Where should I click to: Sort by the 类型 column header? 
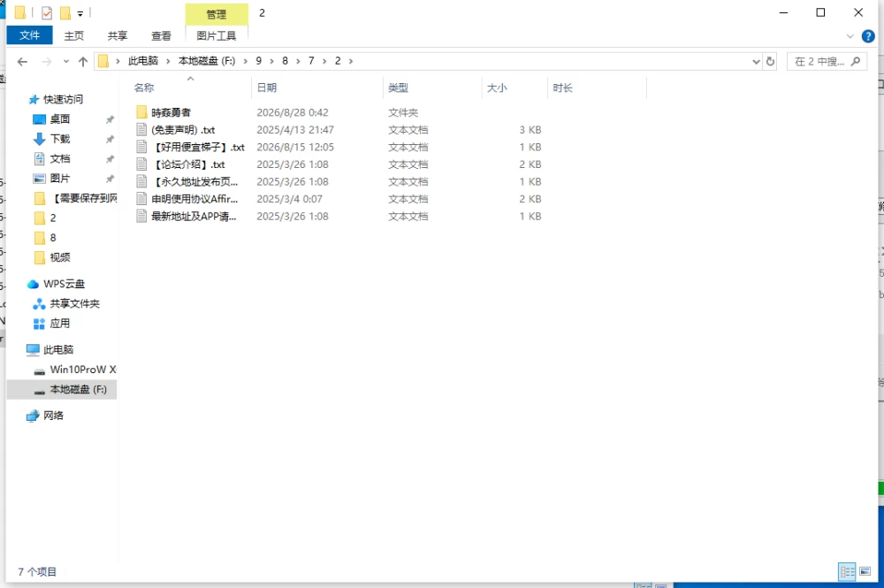(x=398, y=88)
